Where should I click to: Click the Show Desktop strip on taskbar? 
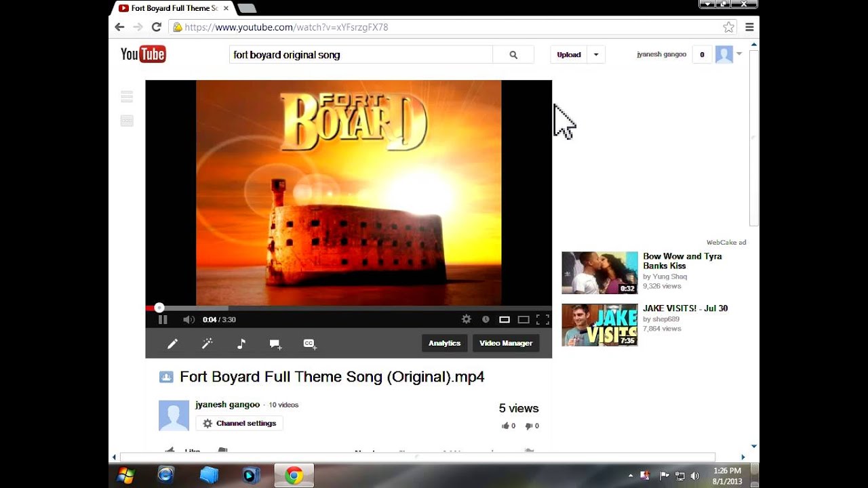[x=755, y=476]
